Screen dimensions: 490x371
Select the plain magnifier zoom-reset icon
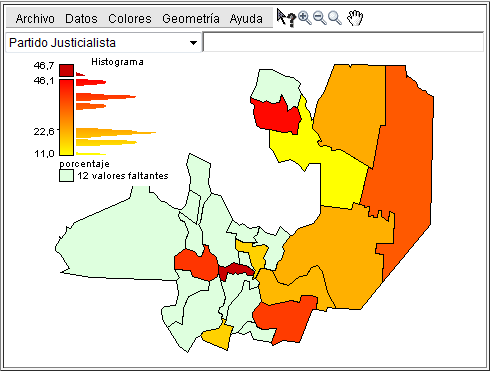tap(335, 18)
